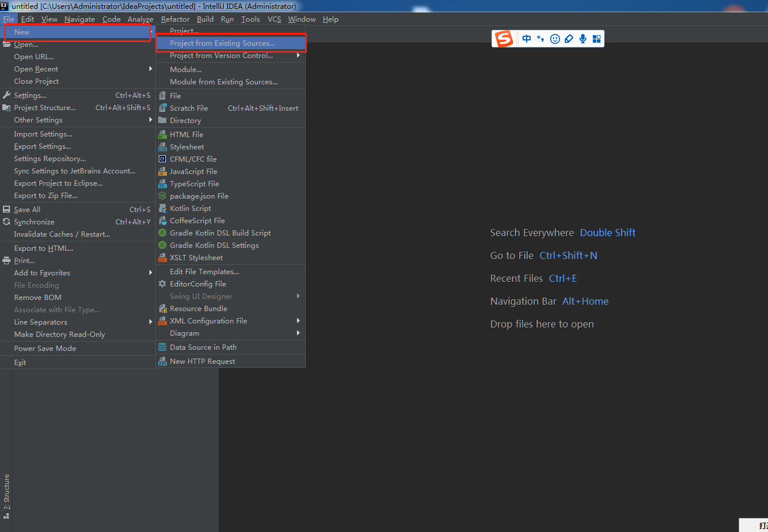This screenshot has width=768, height=532.
Task: Click the HTML File icon in New submenu
Action: (162, 135)
